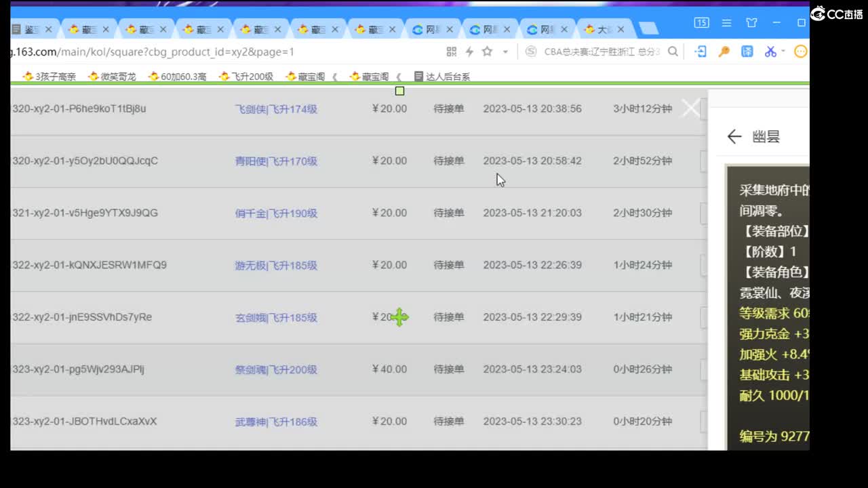Open bookmark 微笑哥龙

(112, 77)
